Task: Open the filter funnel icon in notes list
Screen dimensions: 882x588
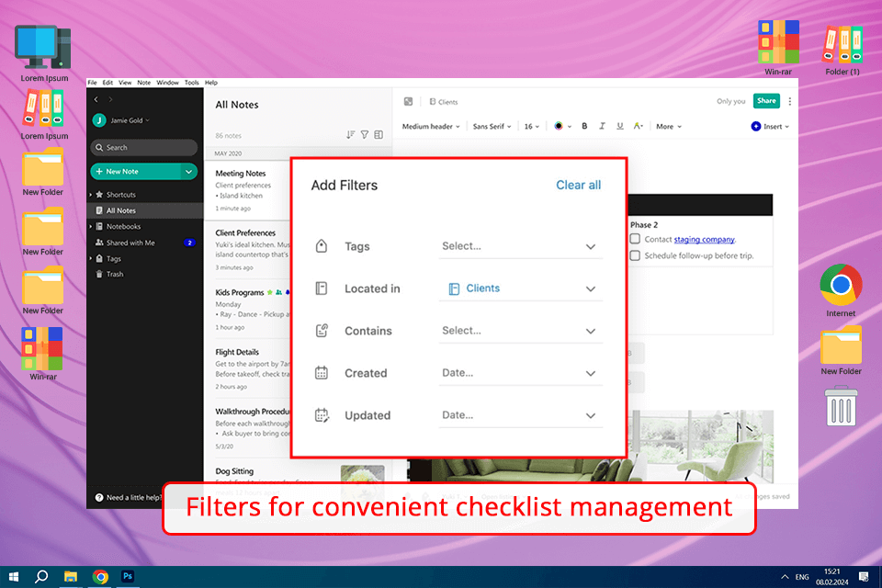Action: point(365,134)
